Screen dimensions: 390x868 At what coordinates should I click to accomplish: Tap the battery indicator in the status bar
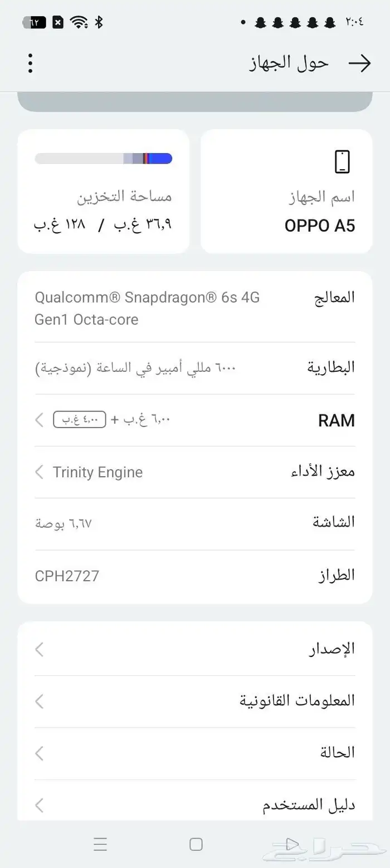pos(35,22)
